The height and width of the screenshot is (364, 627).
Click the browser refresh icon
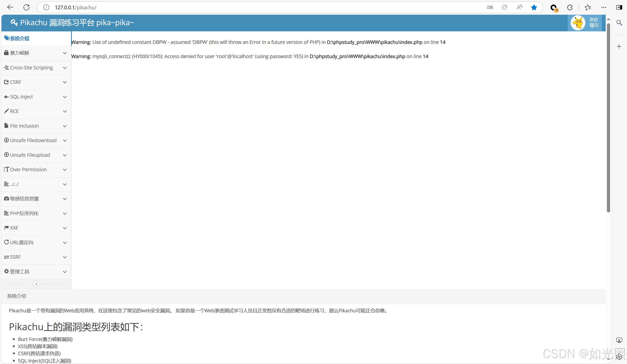(26, 7)
